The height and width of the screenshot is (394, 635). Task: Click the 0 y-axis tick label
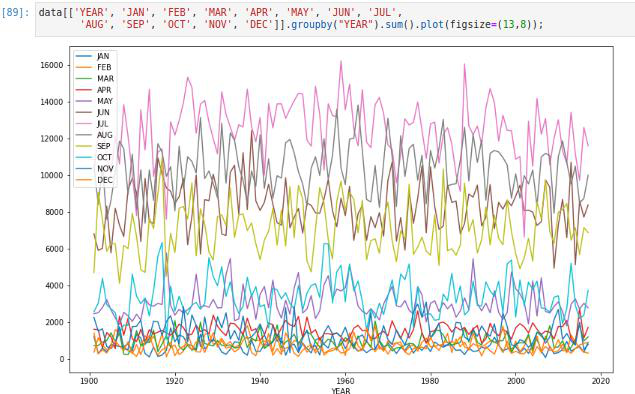pyautogui.click(x=61, y=359)
